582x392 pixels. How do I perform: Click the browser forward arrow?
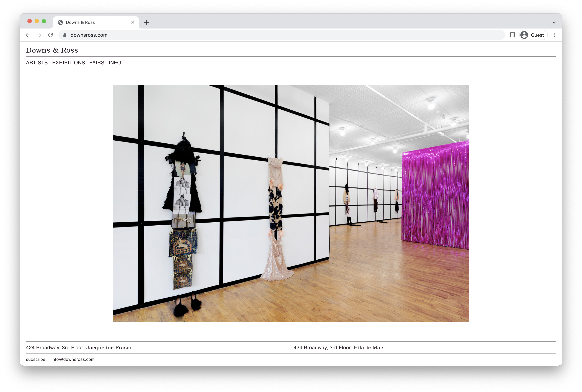(39, 35)
